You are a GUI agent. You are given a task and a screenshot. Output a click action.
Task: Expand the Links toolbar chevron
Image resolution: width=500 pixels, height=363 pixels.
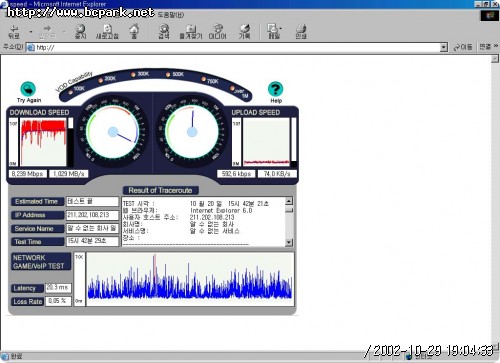pyautogui.click(x=496, y=46)
